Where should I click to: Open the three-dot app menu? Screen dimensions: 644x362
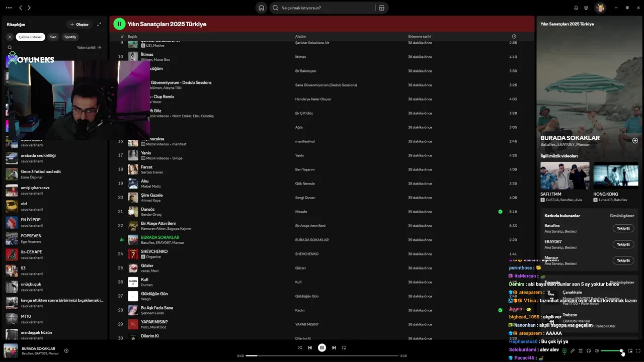[9, 8]
